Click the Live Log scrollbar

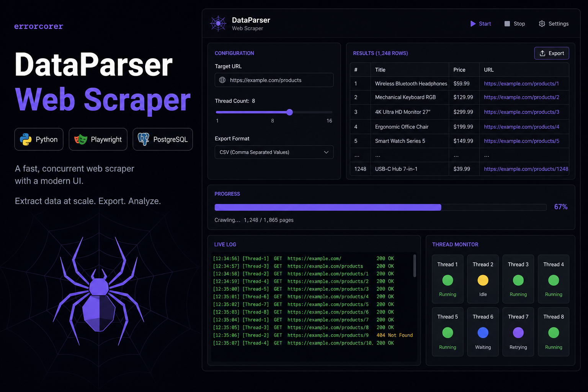415,266
